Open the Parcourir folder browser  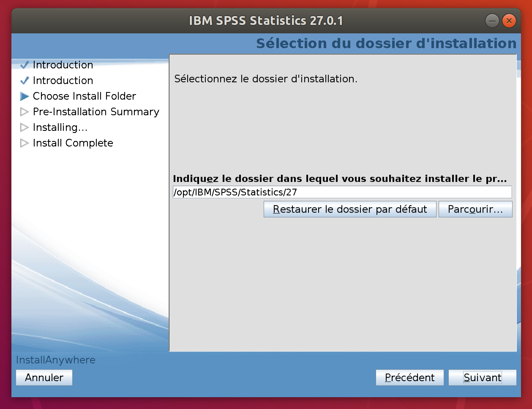click(x=475, y=209)
